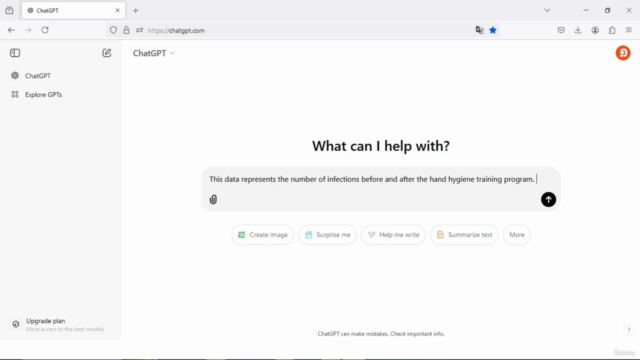
Task: Show more suggestions with More button
Action: [517, 235]
